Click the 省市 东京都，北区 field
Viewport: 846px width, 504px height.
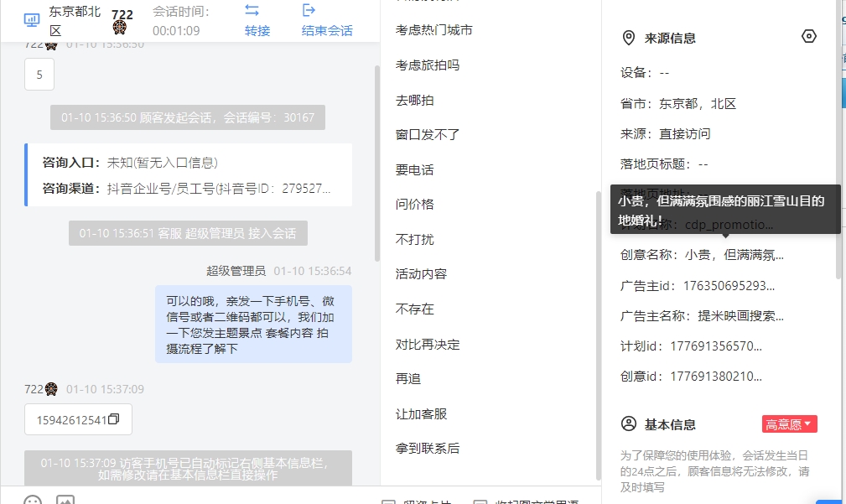coord(678,104)
